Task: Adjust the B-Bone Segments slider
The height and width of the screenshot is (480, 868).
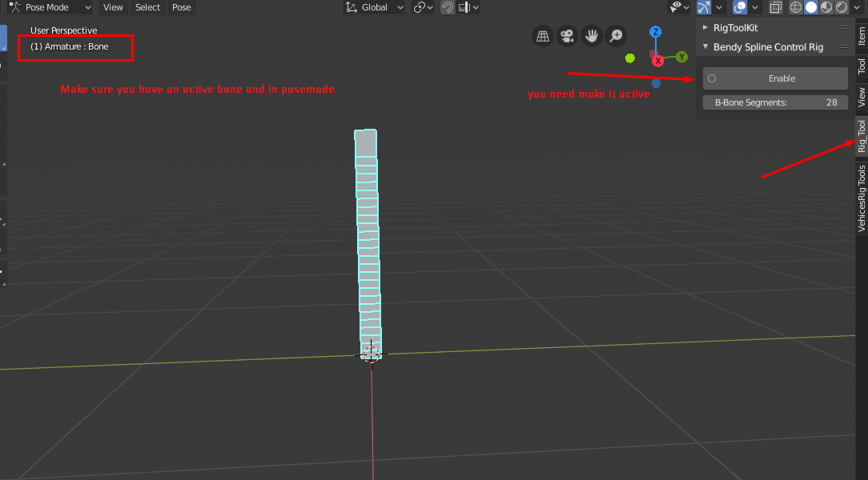Action: 774,102
